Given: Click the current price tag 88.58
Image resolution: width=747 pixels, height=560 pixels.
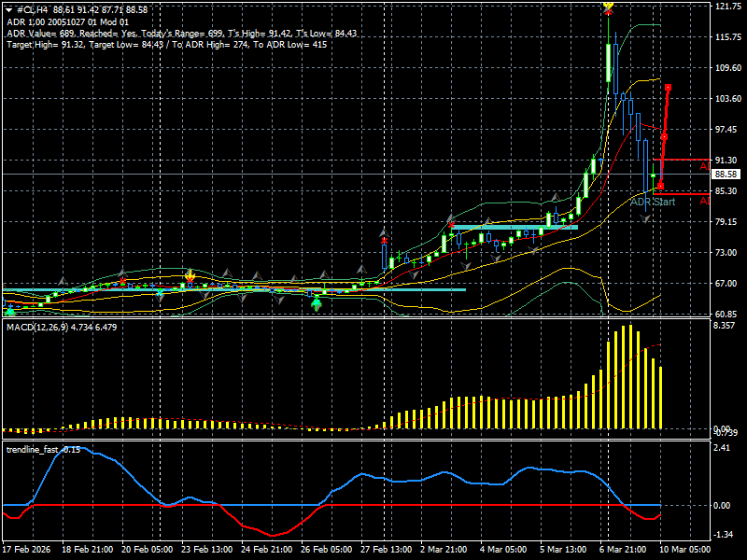Looking at the screenshot, I should click(x=726, y=175).
